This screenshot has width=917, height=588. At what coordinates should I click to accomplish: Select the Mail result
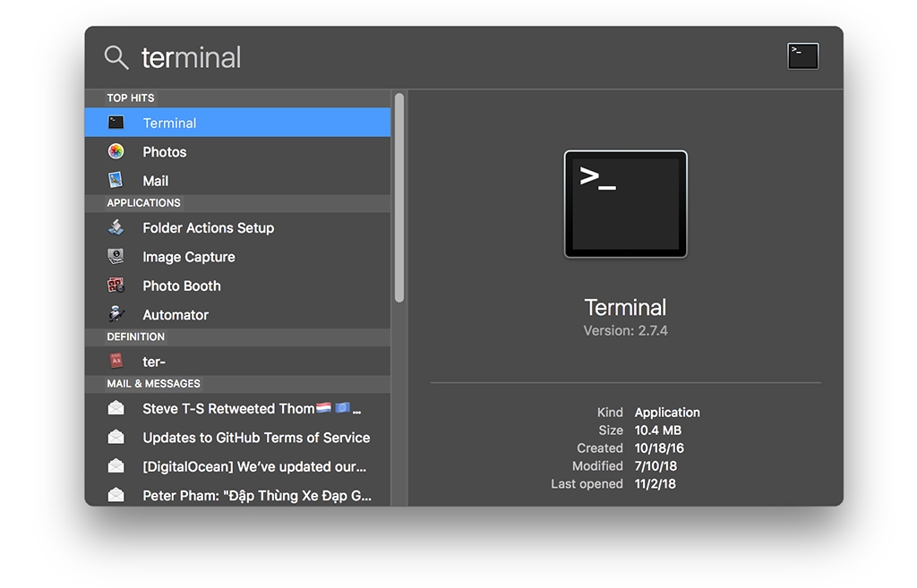(237, 181)
